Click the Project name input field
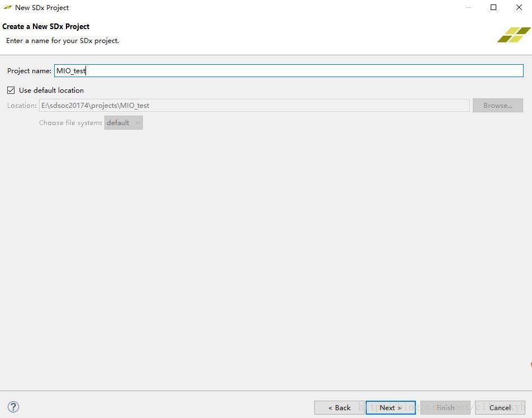Image resolution: width=532 pixels, height=418 pixels. [289, 70]
